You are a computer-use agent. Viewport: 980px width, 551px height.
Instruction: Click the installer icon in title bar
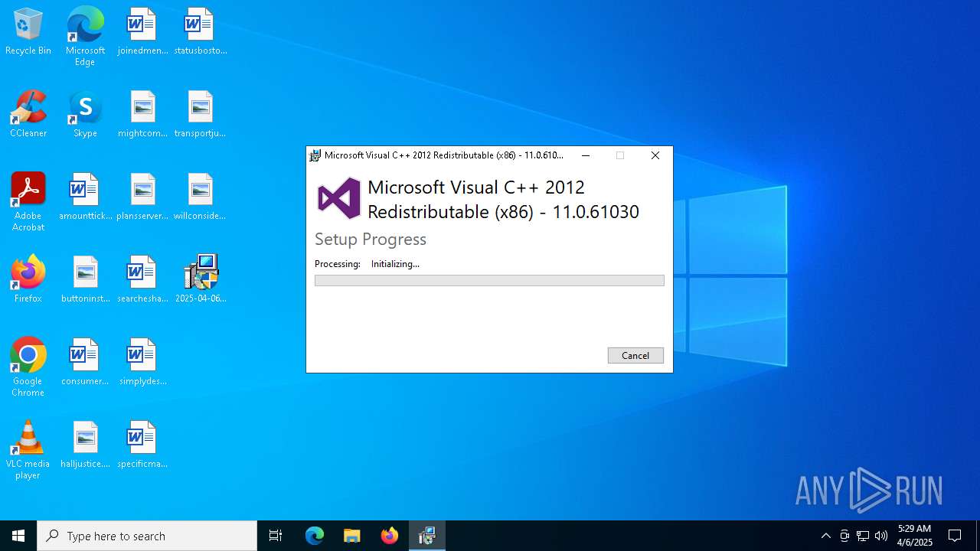[x=315, y=155]
